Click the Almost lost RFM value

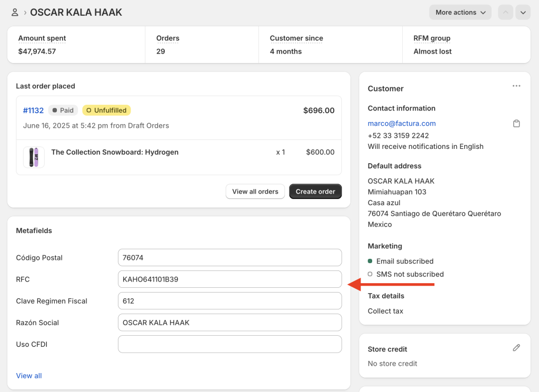433,51
